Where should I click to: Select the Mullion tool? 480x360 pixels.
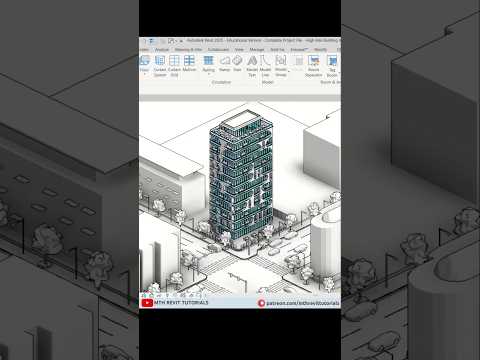click(189, 63)
